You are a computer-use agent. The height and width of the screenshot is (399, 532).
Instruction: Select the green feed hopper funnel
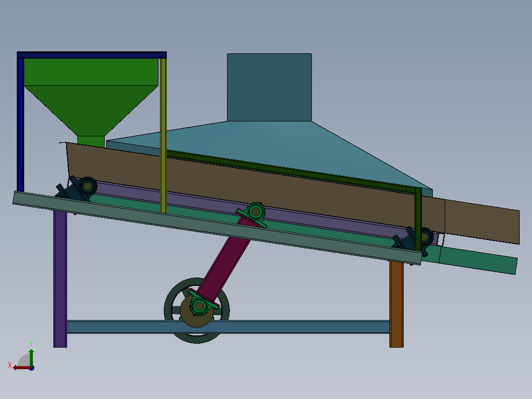coord(91,102)
